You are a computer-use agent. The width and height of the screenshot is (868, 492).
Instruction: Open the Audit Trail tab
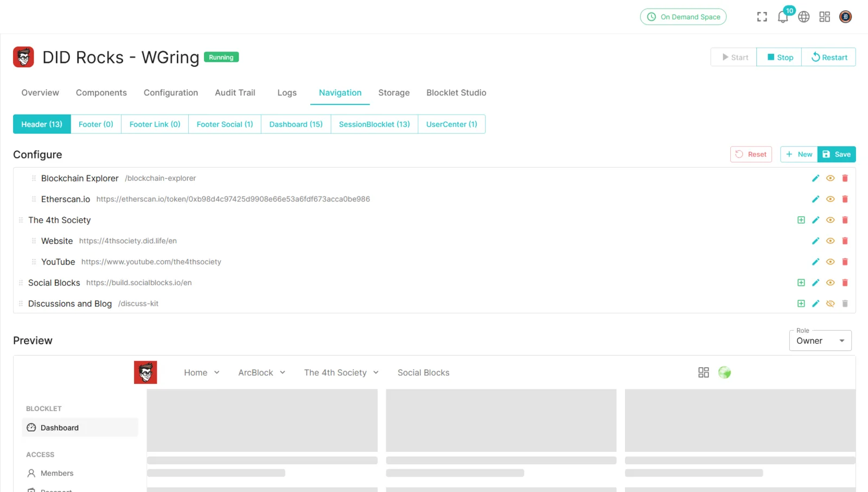point(235,93)
